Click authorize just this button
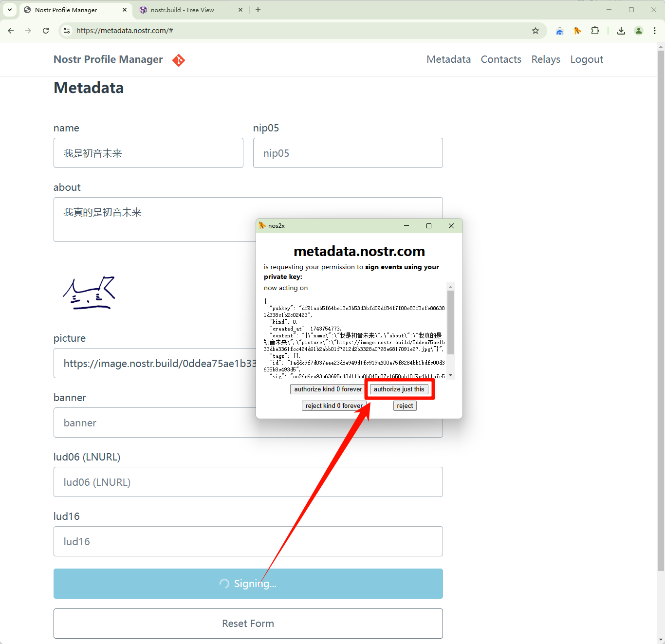665x644 pixels. coord(399,389)
